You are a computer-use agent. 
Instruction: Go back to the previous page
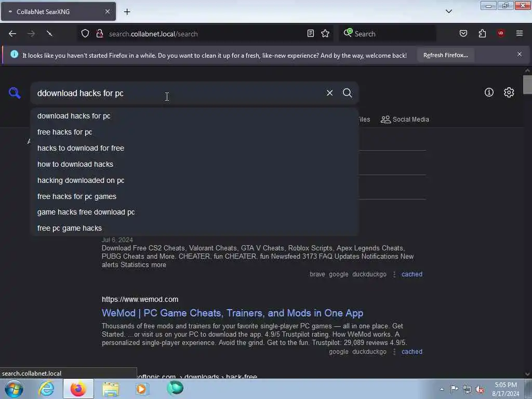tap(12, 34)
